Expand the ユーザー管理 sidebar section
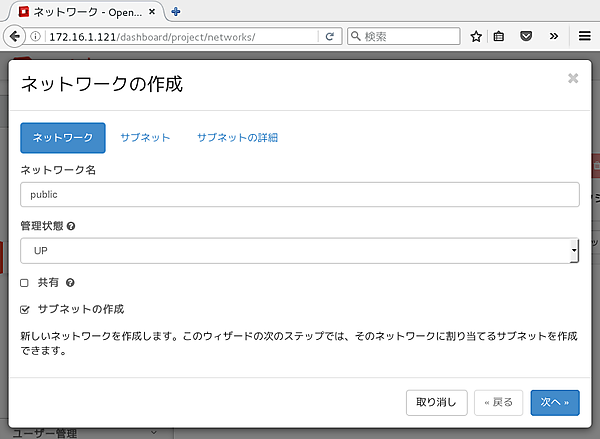 tap(85, 433)
